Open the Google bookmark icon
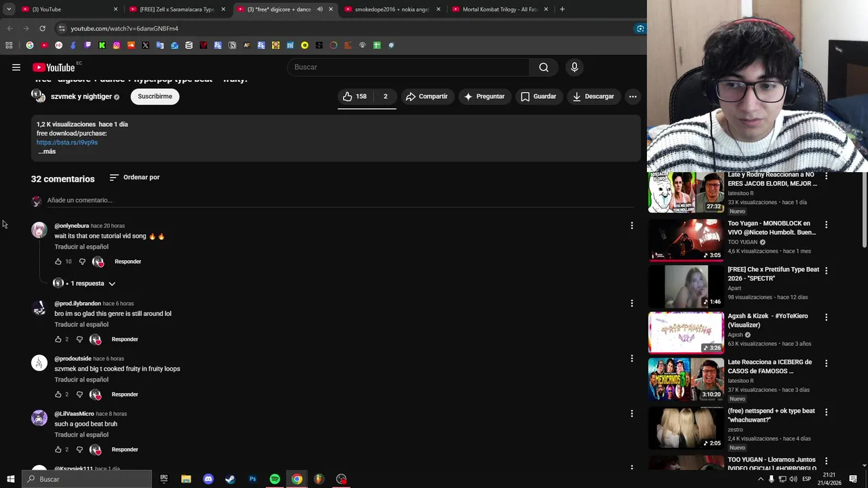The image size is (868, 488). click(30, 45)
